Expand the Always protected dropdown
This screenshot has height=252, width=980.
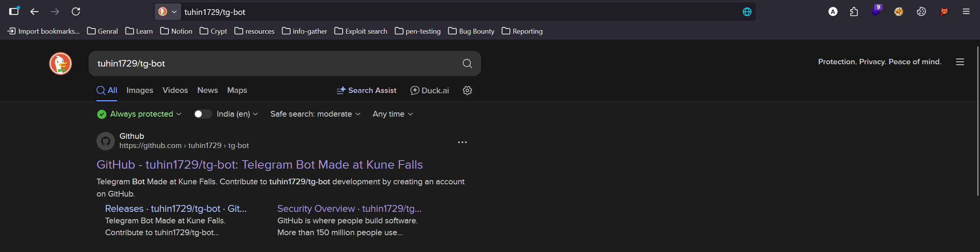141,114
